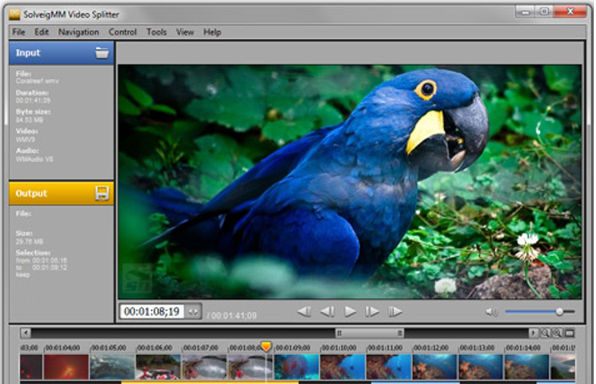This screenshot has width=596, height=384.
Task: Click the timeline scroll left arrow
Action: tap(25, 333)
